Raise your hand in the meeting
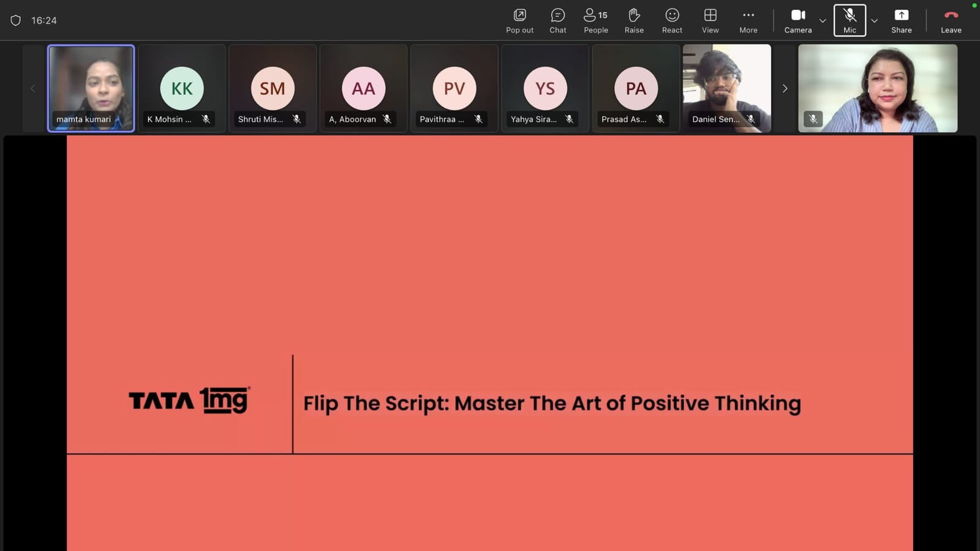980x551 pixels. click(634, 20)
